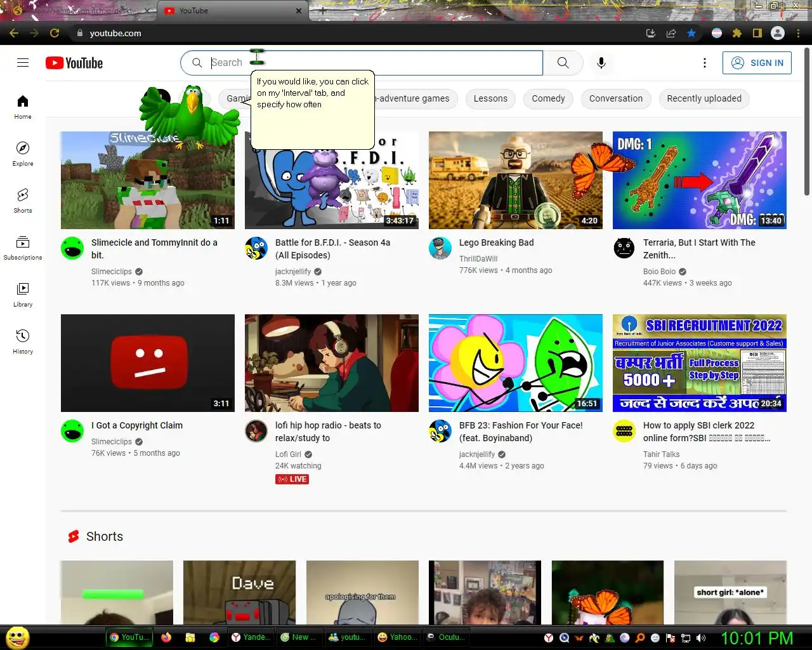
Task: Open Explore in the sidebar
Action: coord(23,154)
